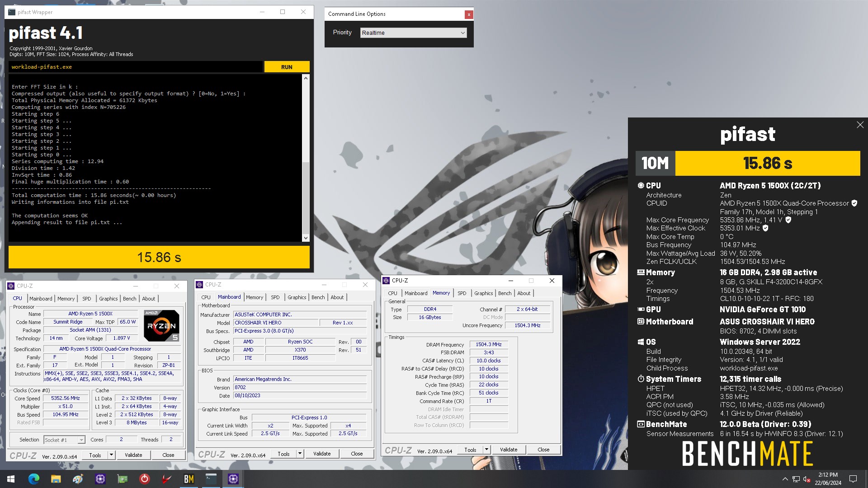The width and height of the screenshot is (868, 488).
Task: Click RUN in pifast Wrapper
Action: click(287, 67)
